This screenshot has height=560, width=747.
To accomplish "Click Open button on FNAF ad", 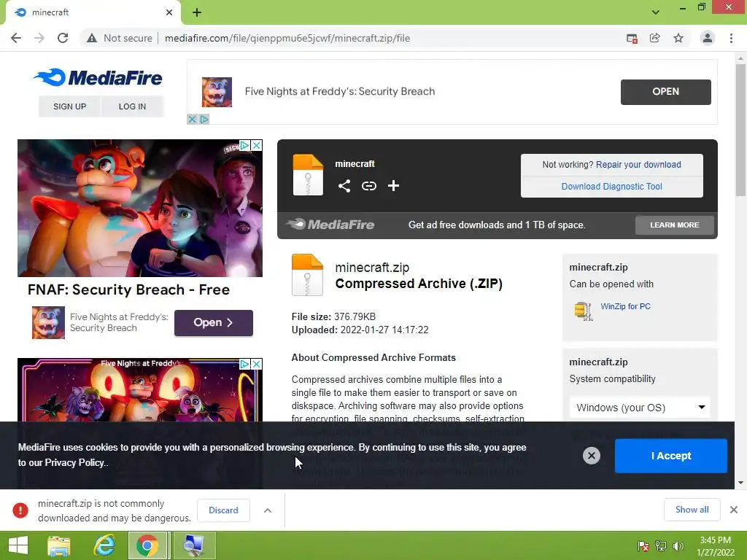I will click(214, 322).
